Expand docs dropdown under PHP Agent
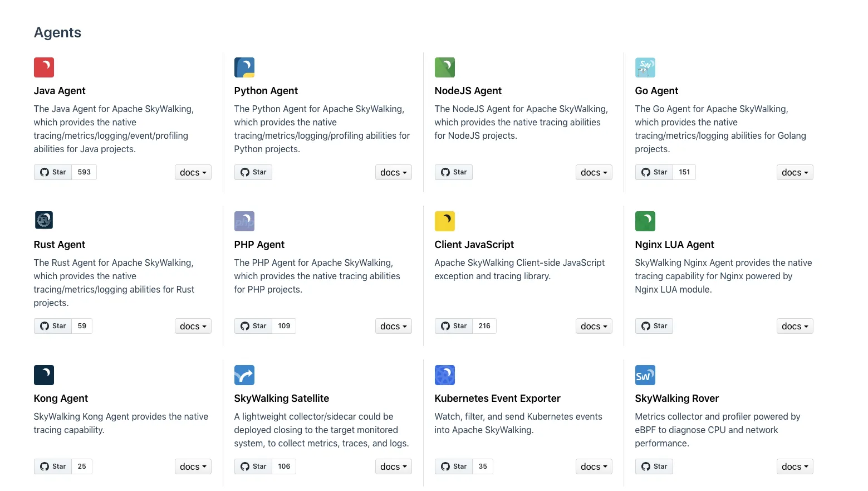Screen dimensions: 868x491 [394, 326]
